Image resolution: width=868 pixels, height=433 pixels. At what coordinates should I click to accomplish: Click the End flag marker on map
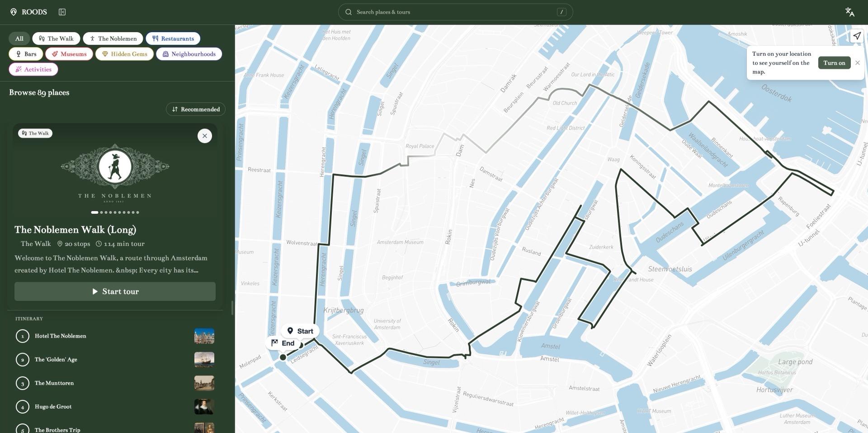pyautogui.click(x=283, y=343)
